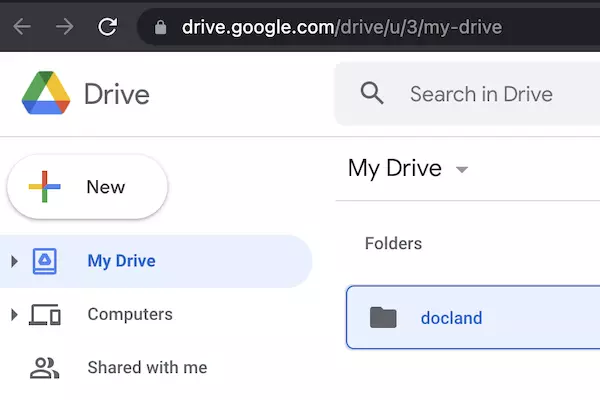Click the colorful plus icon on New
The image size is (600, 400).
click(44, 186)
